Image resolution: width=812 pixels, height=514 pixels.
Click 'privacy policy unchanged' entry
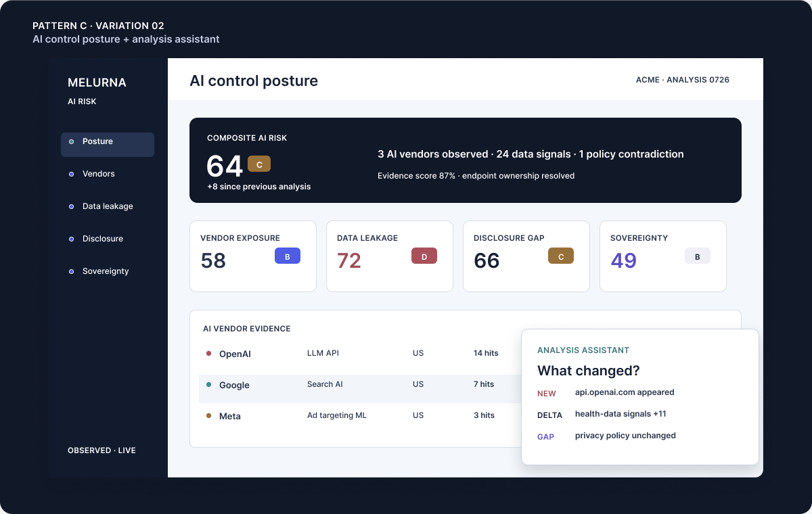pos(625,436)
